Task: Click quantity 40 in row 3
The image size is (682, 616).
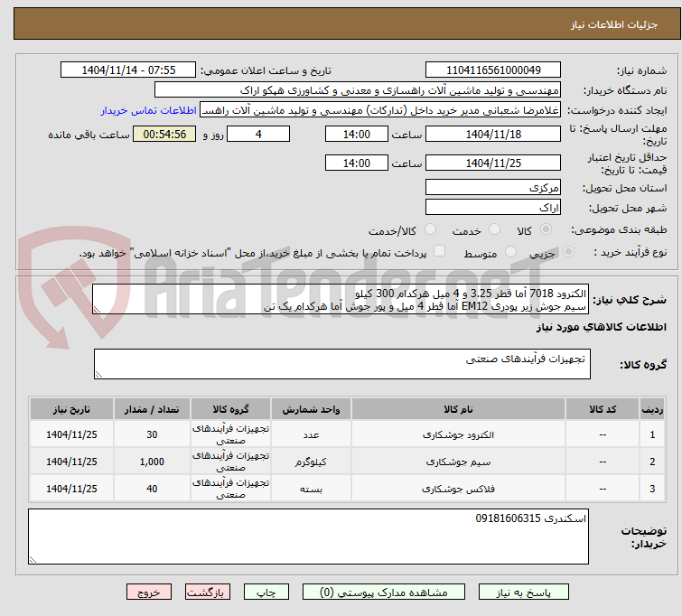Action: coord(152,489)
